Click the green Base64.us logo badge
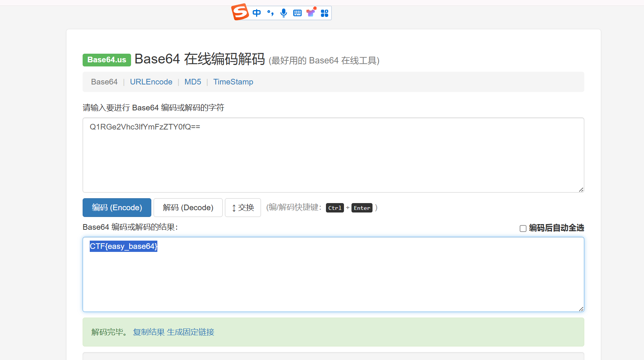The image size is (644, 360). (x=107, y=60)
